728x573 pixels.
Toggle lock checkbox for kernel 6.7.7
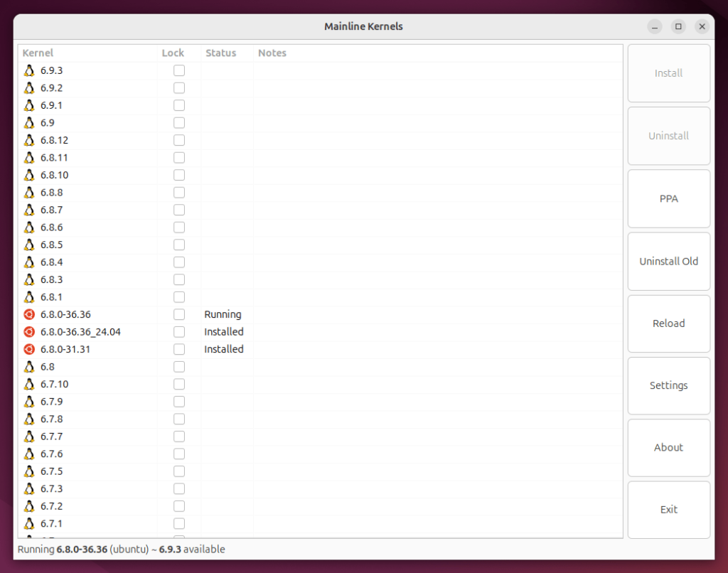tap(179, 437)
